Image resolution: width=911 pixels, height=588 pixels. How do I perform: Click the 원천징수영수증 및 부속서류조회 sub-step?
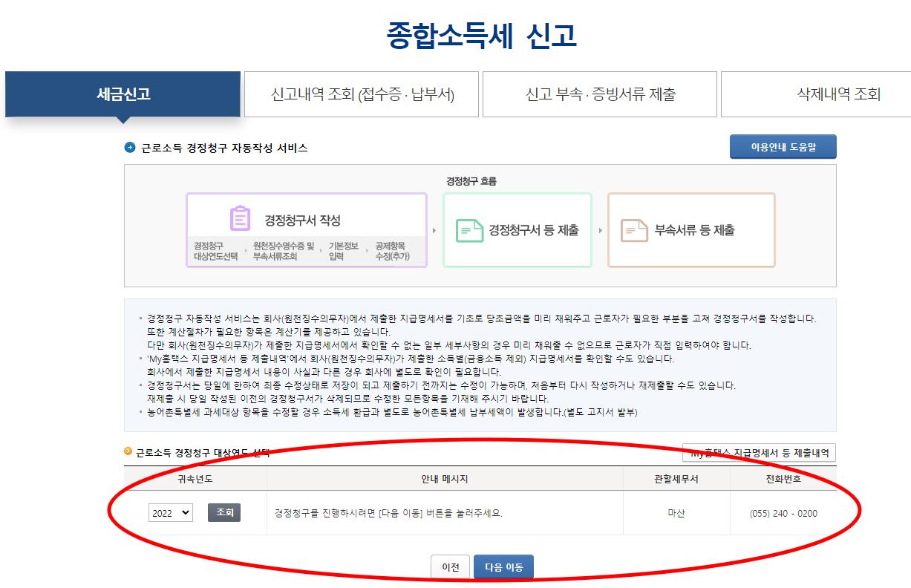click(x=284, y=251)
